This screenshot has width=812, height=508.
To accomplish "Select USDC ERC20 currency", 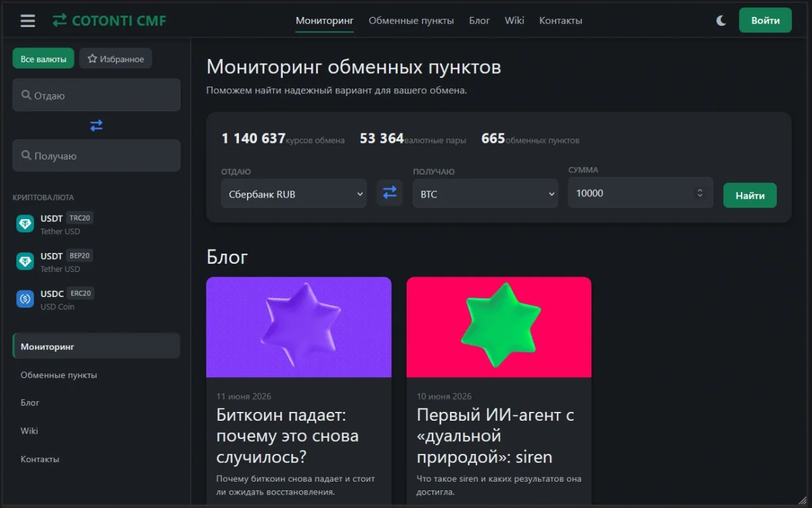I will click(96, 299).
